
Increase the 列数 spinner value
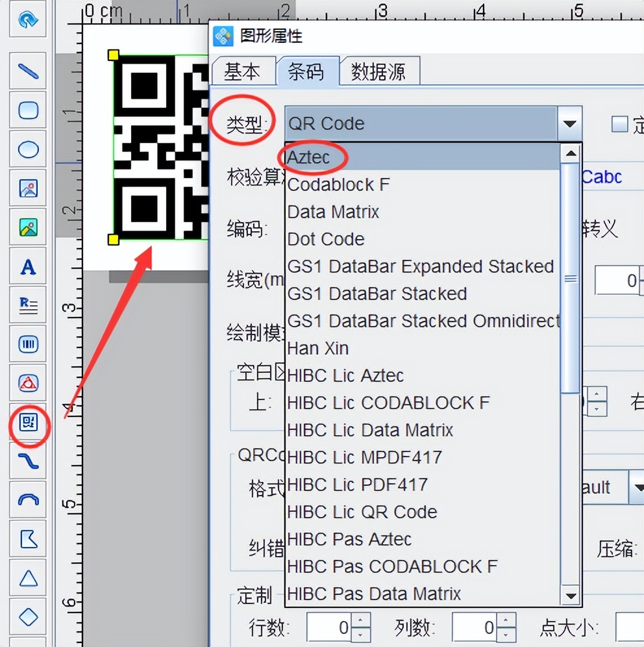(x=506, y=620)
